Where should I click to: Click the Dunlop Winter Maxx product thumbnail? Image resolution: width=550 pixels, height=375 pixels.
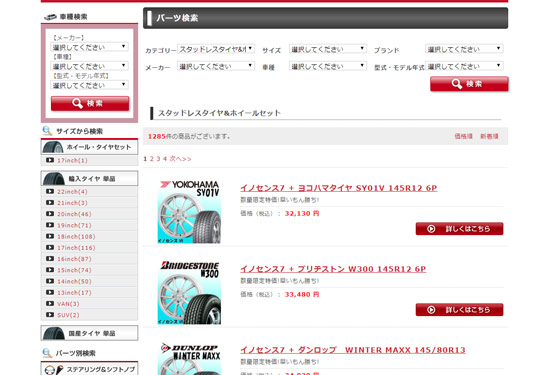189,359
